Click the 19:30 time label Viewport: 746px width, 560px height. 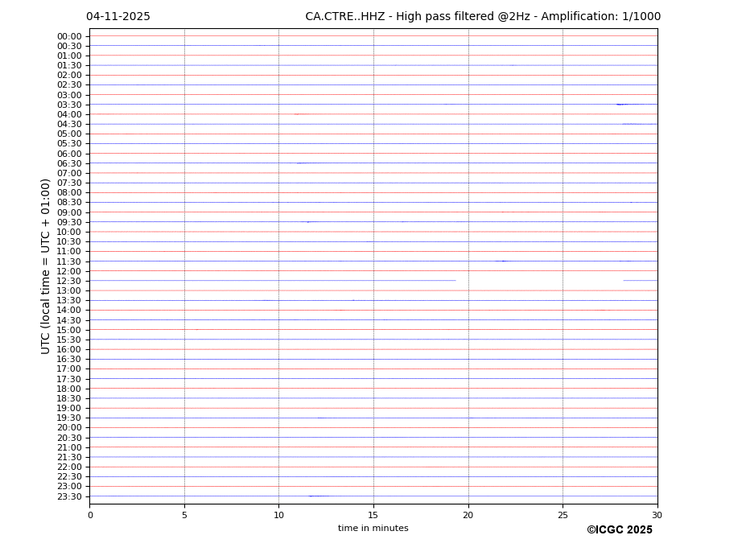pyautogui.click(x=69, y=418)
